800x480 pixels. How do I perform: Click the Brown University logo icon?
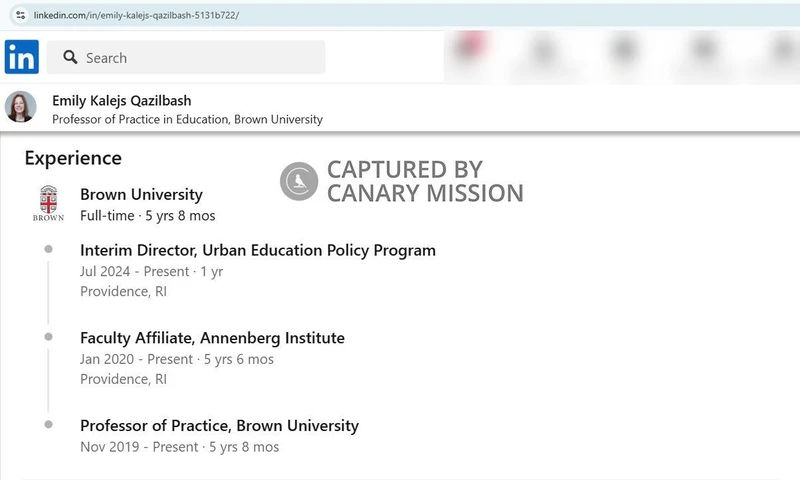point(48,203)
